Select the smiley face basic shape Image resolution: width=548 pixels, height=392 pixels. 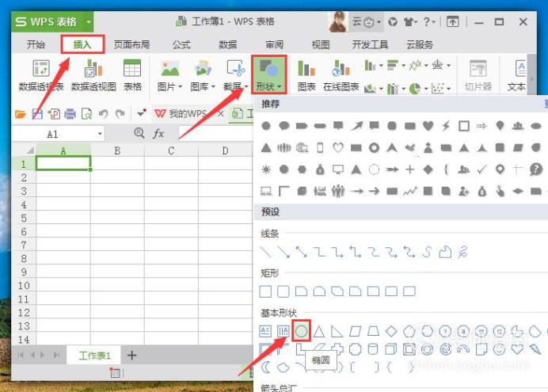499,349
